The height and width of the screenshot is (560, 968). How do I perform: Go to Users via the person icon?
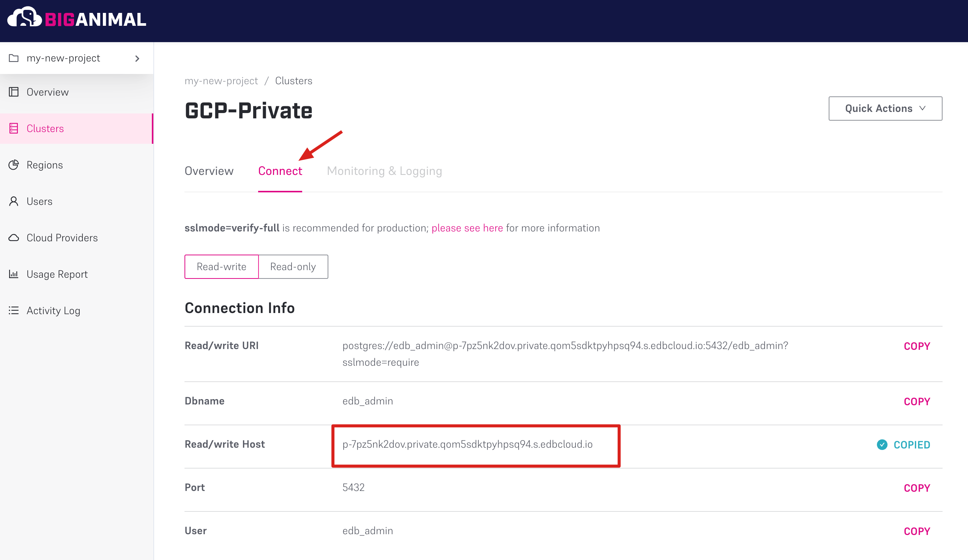pyautogui.click(x=14, y=201)
